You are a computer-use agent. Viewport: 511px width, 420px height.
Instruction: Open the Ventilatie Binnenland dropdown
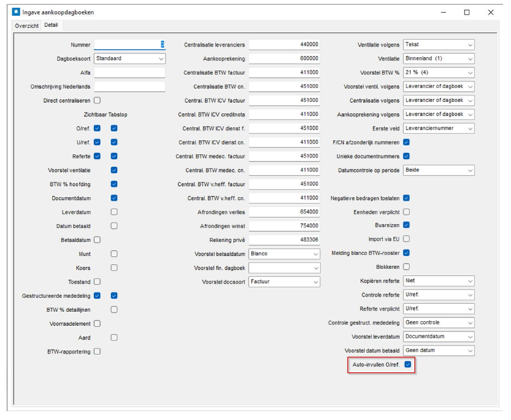(x=439, y=58)
